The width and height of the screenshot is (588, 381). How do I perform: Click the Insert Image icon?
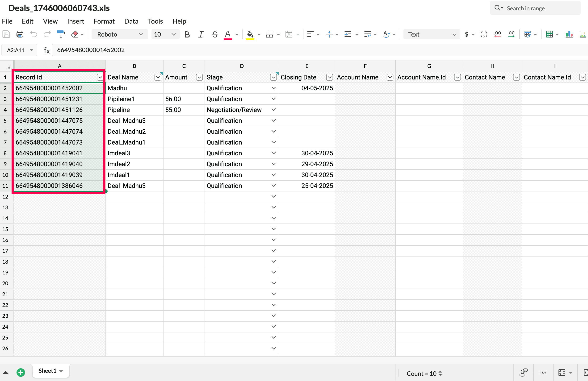tap(583, 34)
